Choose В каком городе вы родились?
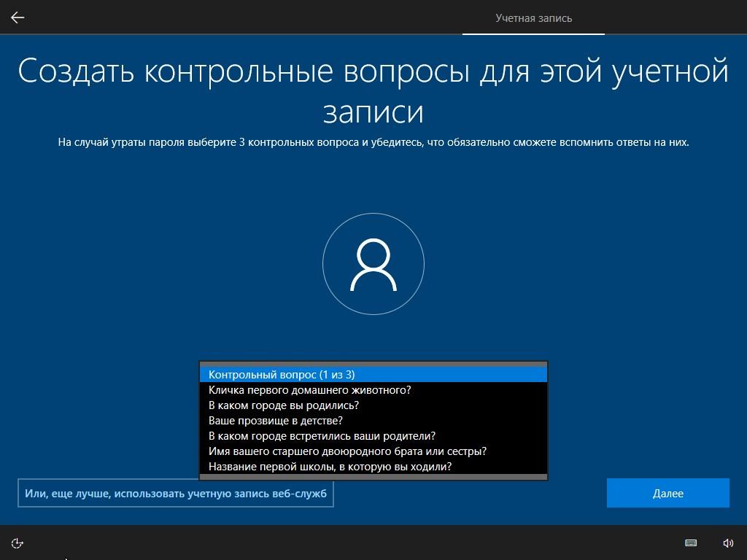 click(x=373, y=405)
